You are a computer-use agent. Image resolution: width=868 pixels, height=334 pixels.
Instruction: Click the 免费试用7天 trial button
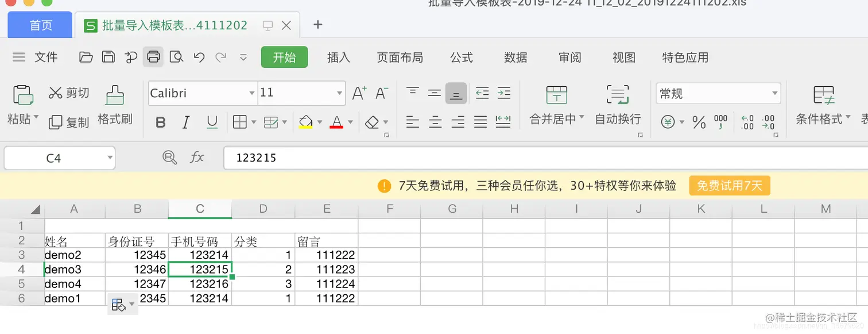tap(729, 186)
